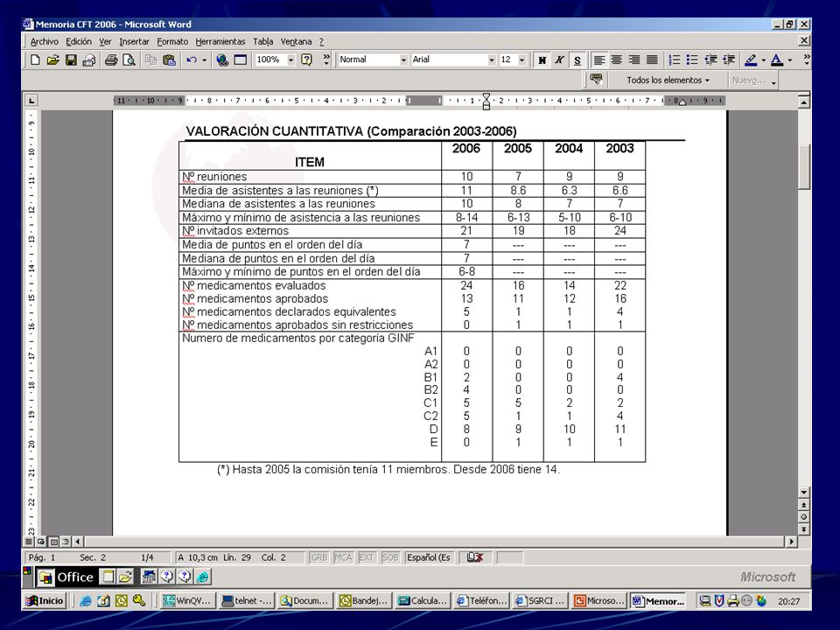Open the Formato menu

pos(172,41)
